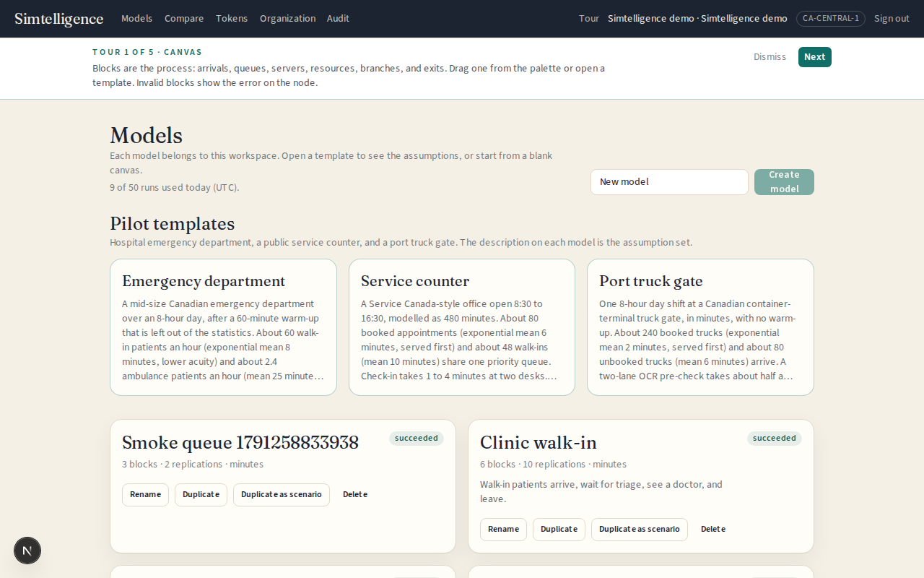Duplicate Smoke queue as scenario
The height and width of the screenshot is (578, 924).
282,495
